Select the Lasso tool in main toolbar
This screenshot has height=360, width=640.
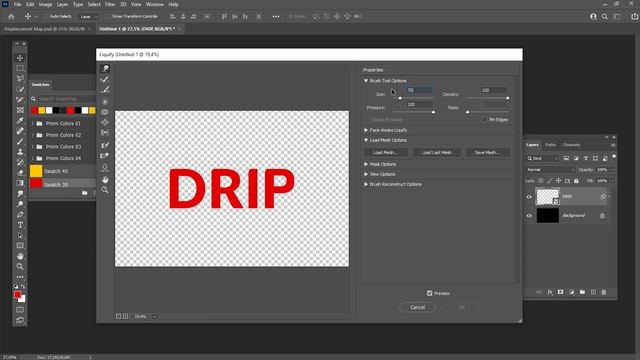(x=20, y=78)
